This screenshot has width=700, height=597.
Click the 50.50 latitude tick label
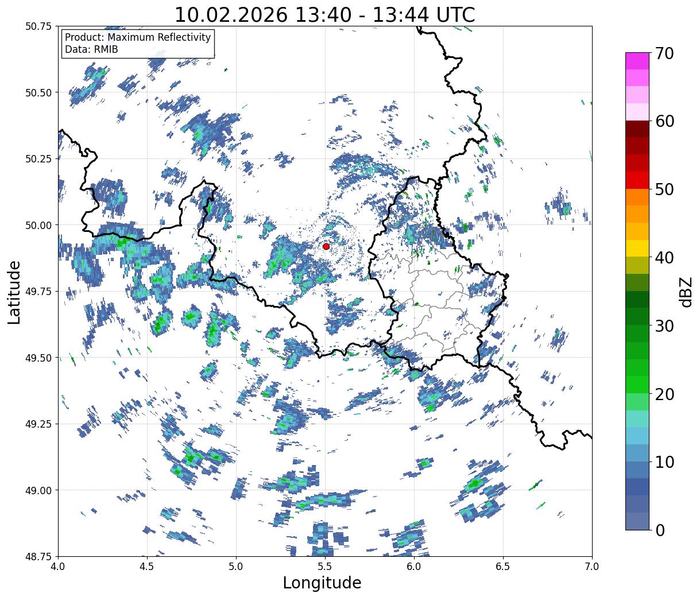click(x=38, y=92)
